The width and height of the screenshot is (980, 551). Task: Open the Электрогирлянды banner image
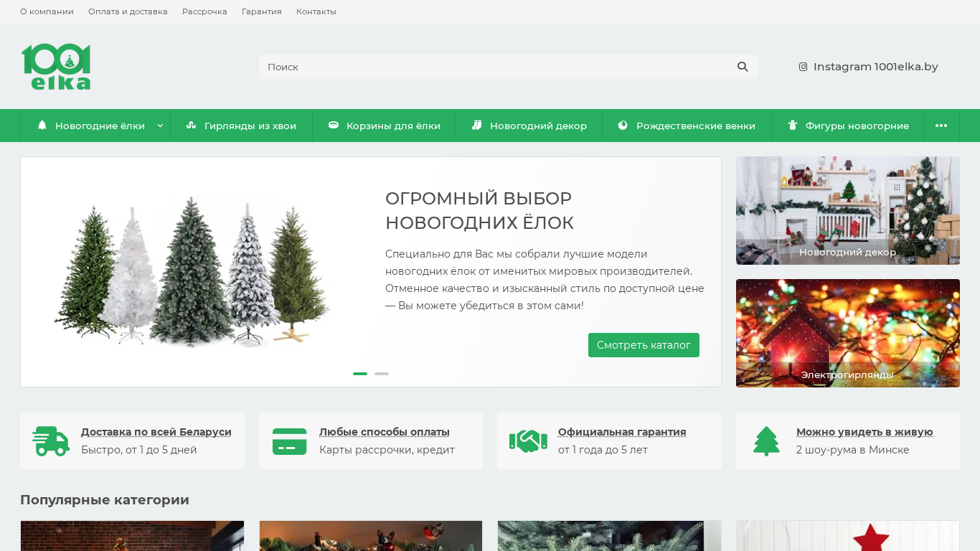(847, 333)
